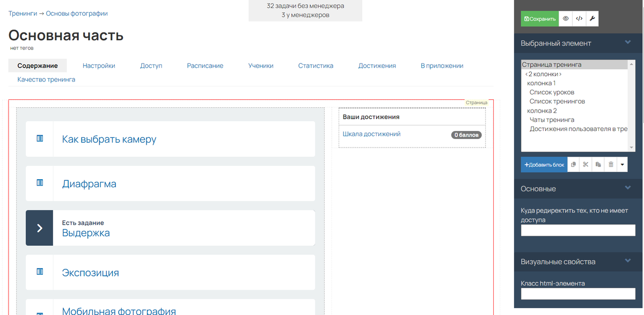
Task: Click the Основная часть page title
Action: click(66, 35)
